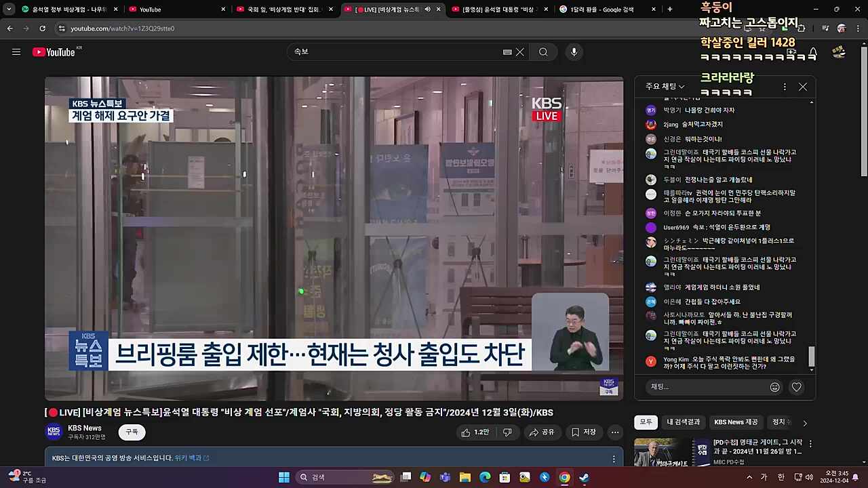Click the KBS live video player
Screen dimensions: 868x488
point(334,238)
